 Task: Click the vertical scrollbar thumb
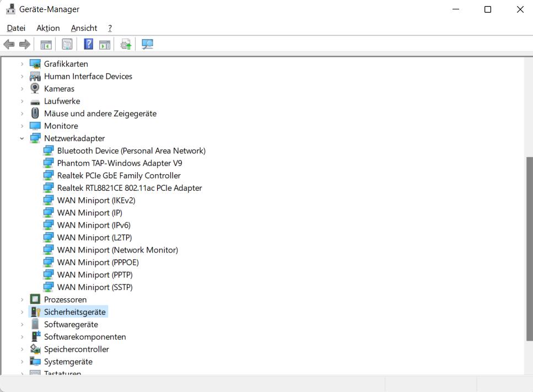(529, 249)
